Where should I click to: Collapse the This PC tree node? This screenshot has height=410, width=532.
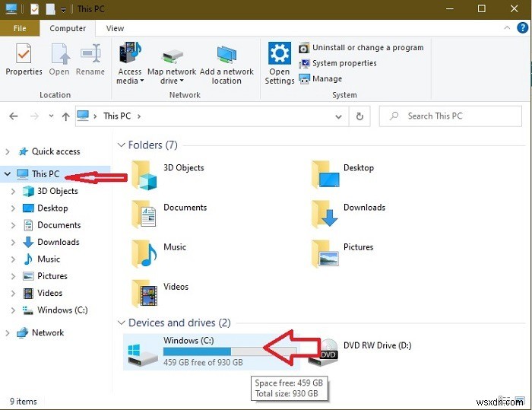point(8,174)
